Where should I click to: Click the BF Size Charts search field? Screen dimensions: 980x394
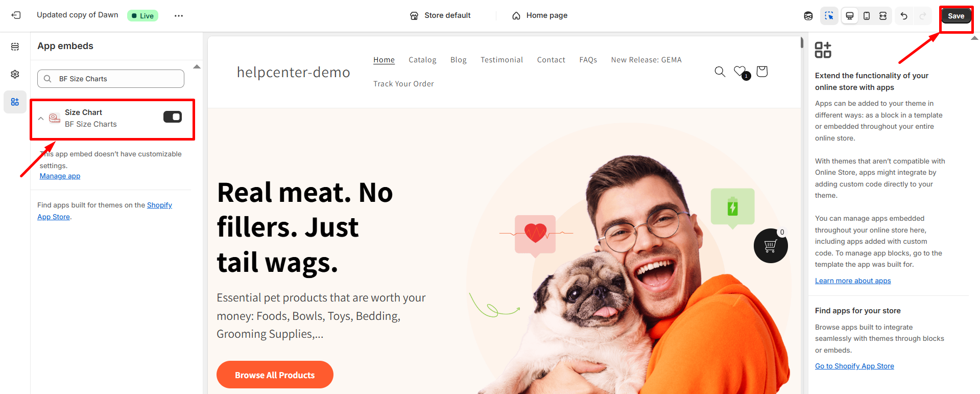point(111,79)
